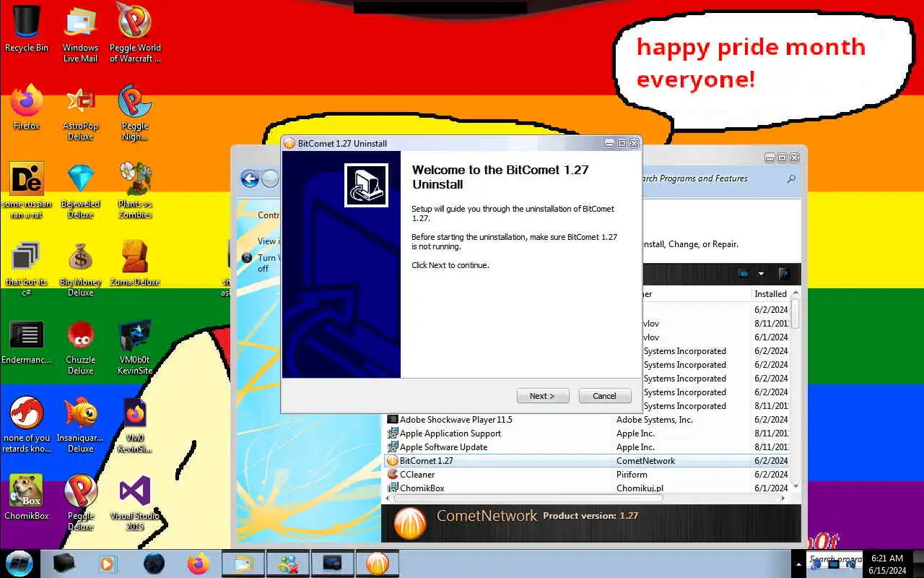Cancel the BitComet 1.27 uninstall
Image resolution: width=924 pixels, height=578 pixels.
pos(605,396)
